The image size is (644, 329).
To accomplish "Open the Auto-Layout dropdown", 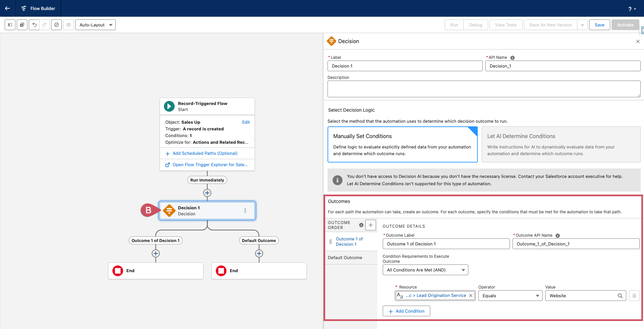I will coord(95,25).
